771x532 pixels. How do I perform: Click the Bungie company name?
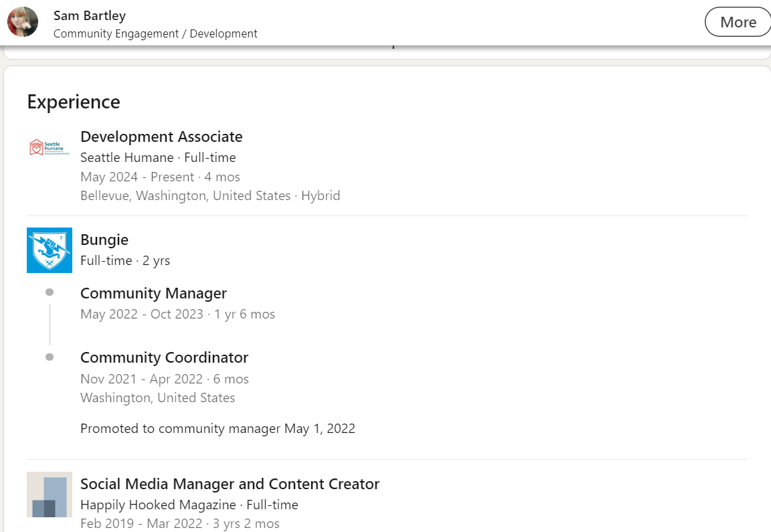[x=104, y=240]
